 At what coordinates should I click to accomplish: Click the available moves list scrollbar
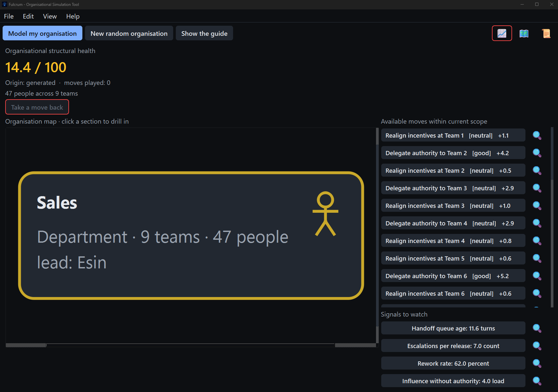(x=552, y=217)
